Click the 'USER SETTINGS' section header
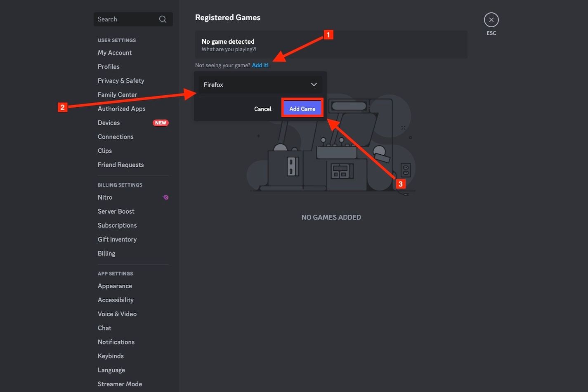588x392 pixels. click(x=117, y=40)
